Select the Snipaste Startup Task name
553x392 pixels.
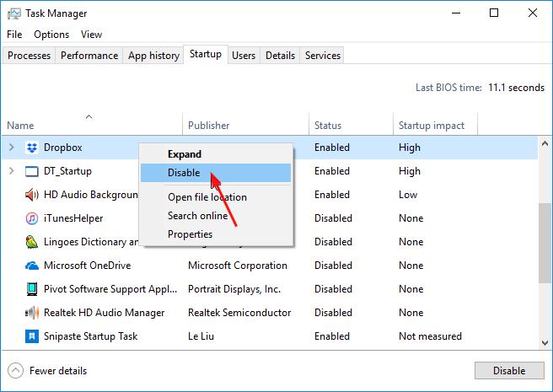click(91, 336)
